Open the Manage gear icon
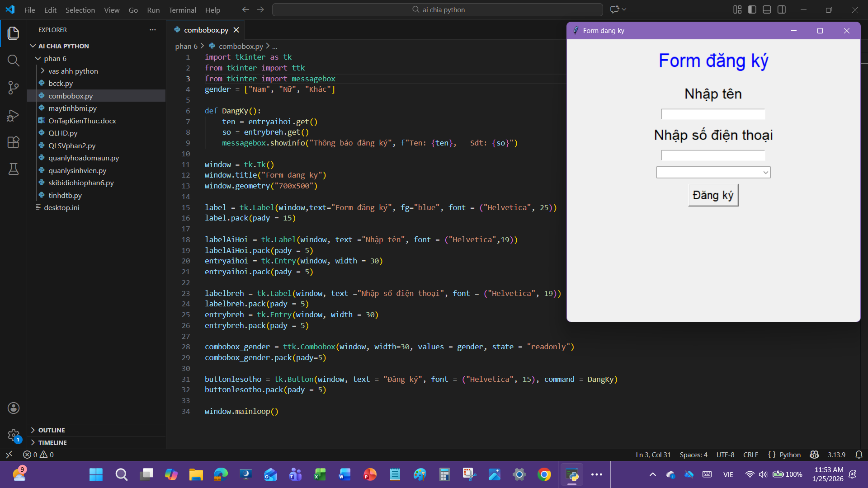 tap(14, 435)
